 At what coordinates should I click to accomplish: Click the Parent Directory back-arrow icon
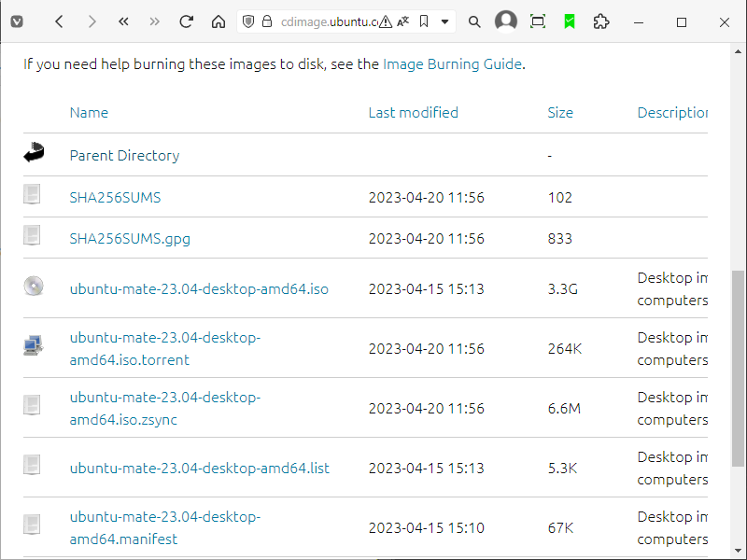pyautogui.click(x=34, y=152)
